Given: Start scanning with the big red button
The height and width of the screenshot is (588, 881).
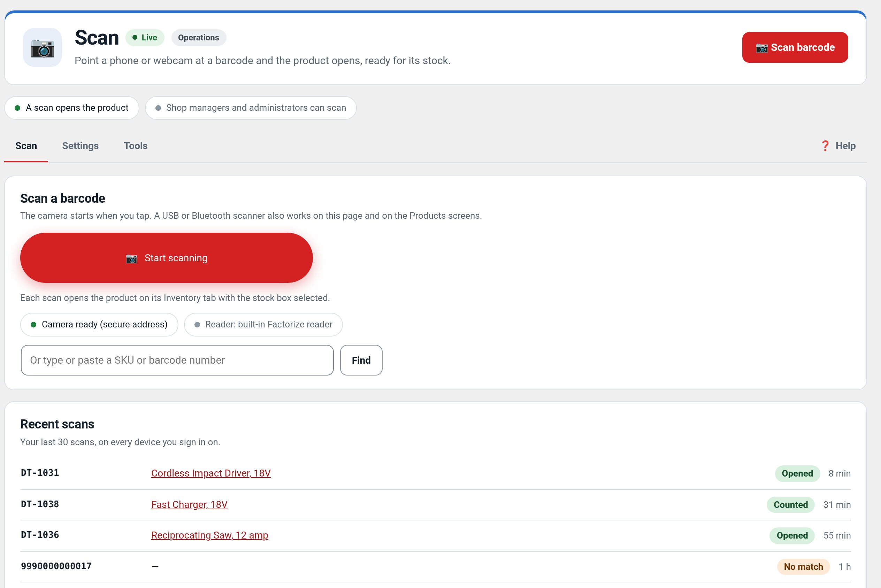Looking at the screenshot, I should coord(166,258).
